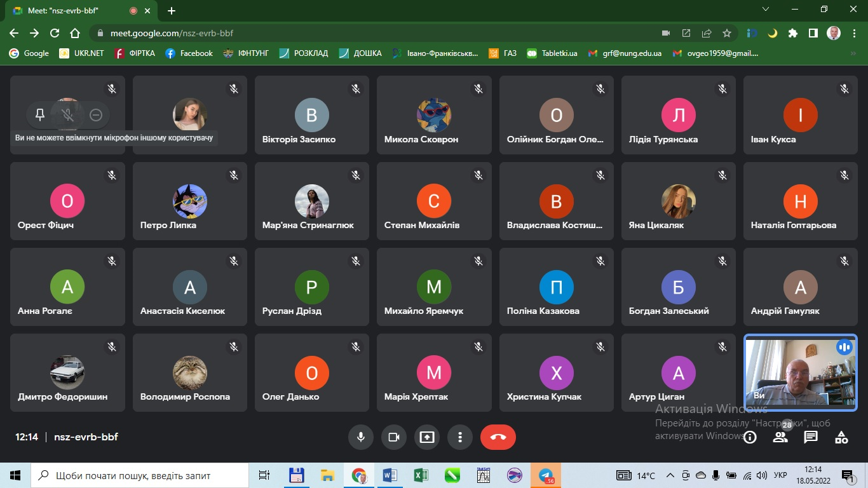Viewport: 868px width, 488px height.
Task: Click mute icon in first tile overlay
Action: [68, 115]
